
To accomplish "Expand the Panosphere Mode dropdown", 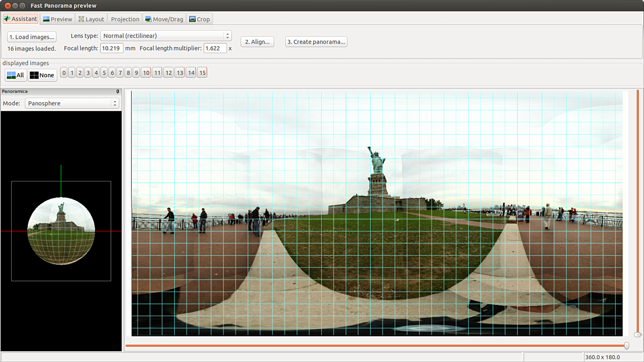I will pyautogui.click(x=72, y=104).
